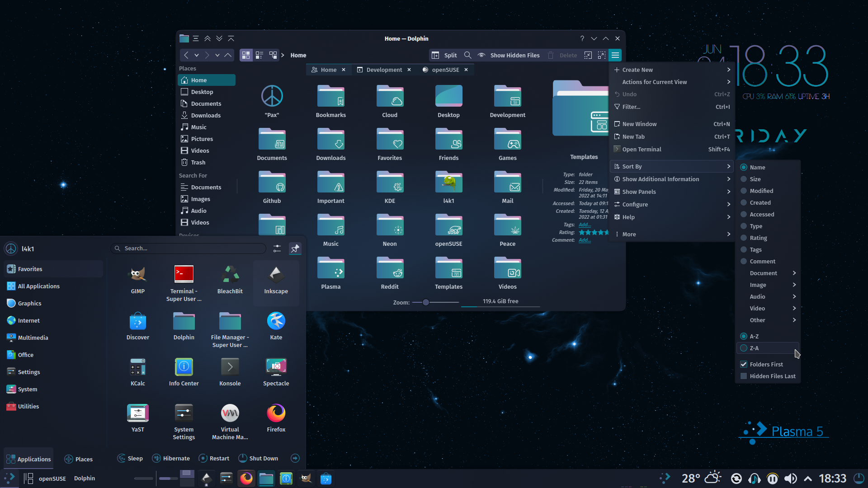The height and width of the screenshot is (488, 868).
Task: Choose New Window from the menu
Action: [x=671, y=124]
